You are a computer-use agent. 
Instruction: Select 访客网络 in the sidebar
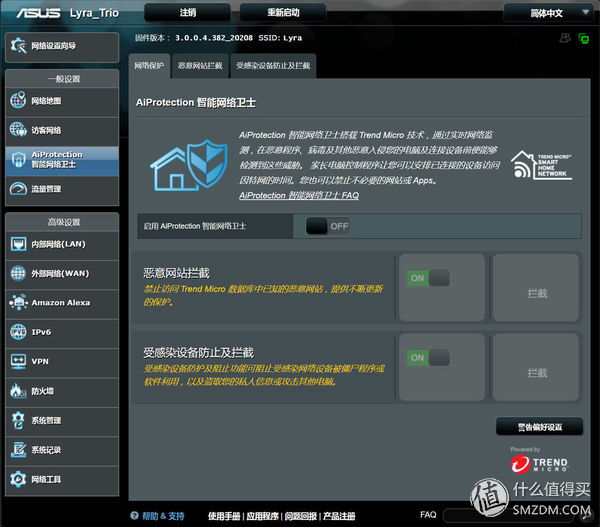coord(62,131)
